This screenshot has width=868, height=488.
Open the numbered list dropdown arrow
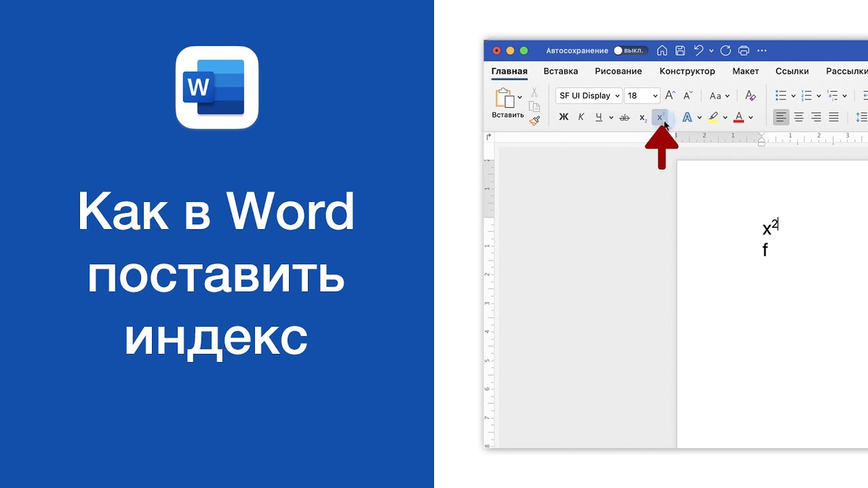818,96
